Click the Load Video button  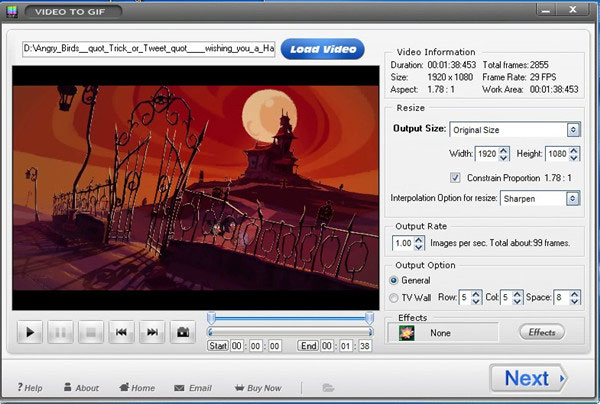point(323,49)
